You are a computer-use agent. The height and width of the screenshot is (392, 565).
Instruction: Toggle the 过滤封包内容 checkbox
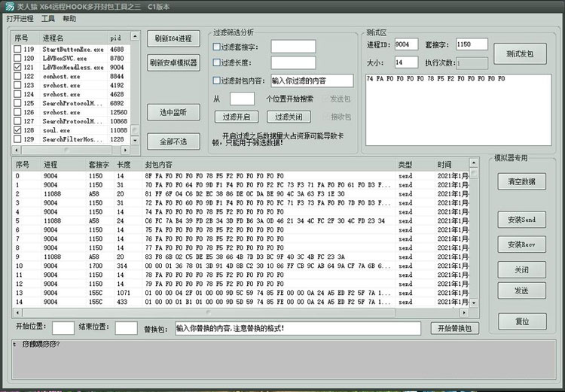217,81
